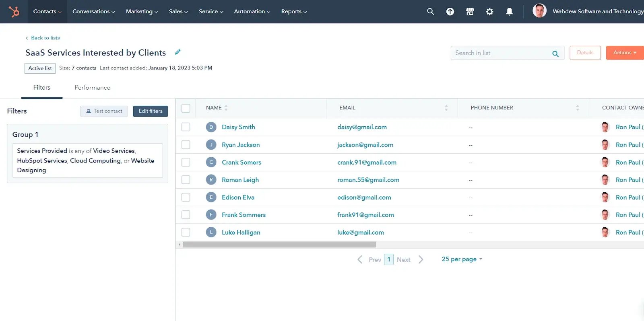This screenshot has height=321, width=644.
Task: Sort by the NAME column arrows
Action: [226, 108]
